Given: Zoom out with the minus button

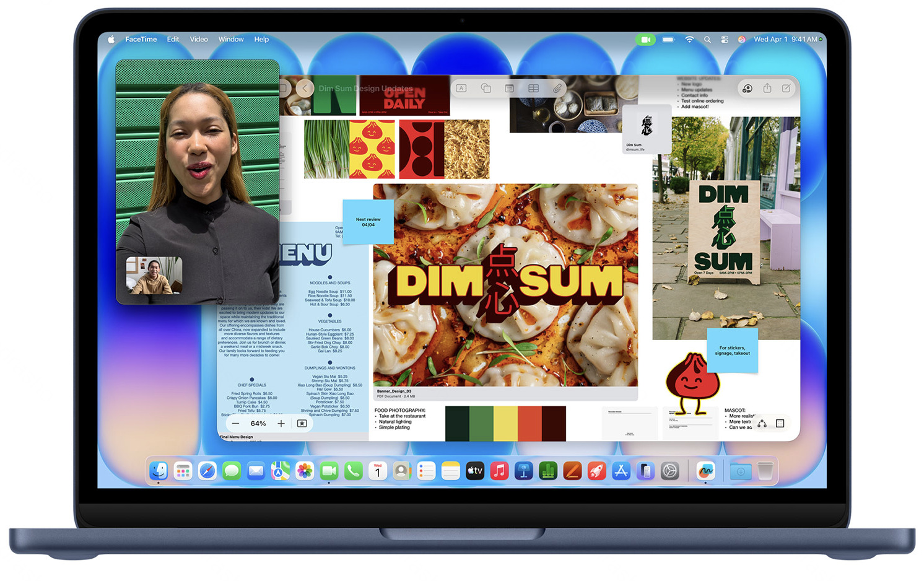Looking at the screenshot, I should [235, 424].
